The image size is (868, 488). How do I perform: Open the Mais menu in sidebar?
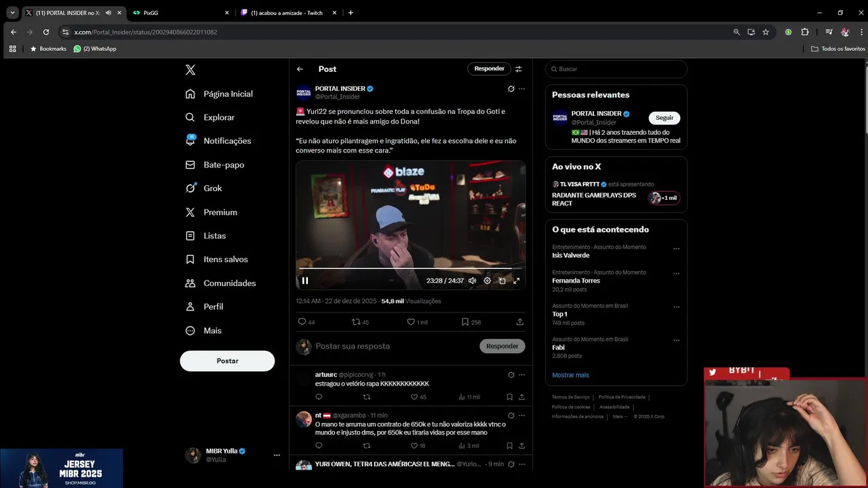204,330
